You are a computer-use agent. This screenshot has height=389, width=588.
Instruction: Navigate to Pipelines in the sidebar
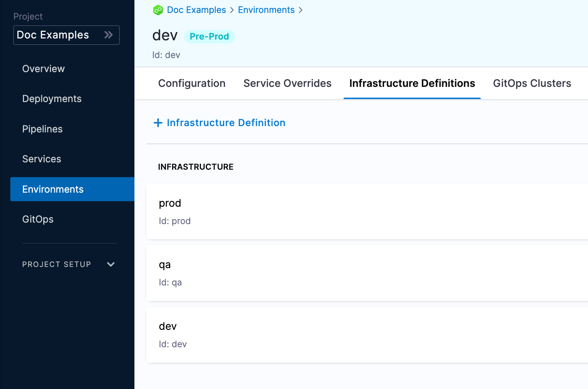(42, 129)
